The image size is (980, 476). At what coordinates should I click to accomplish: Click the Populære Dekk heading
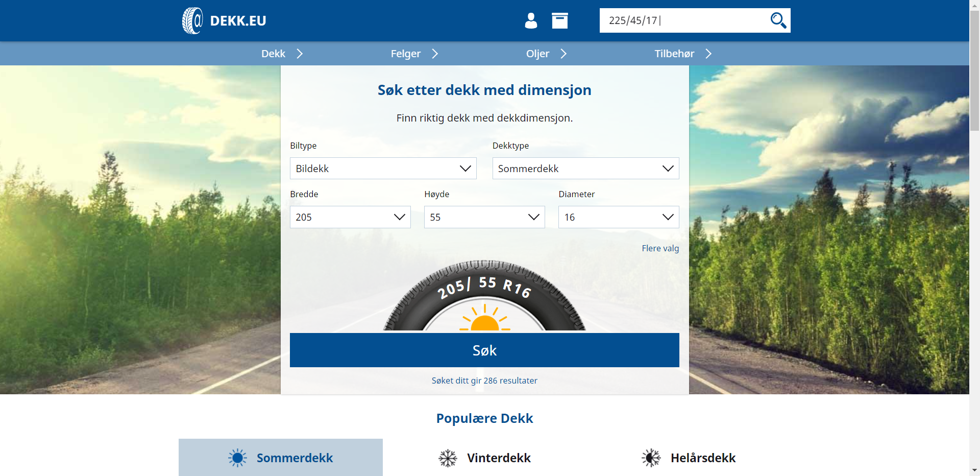484,418
